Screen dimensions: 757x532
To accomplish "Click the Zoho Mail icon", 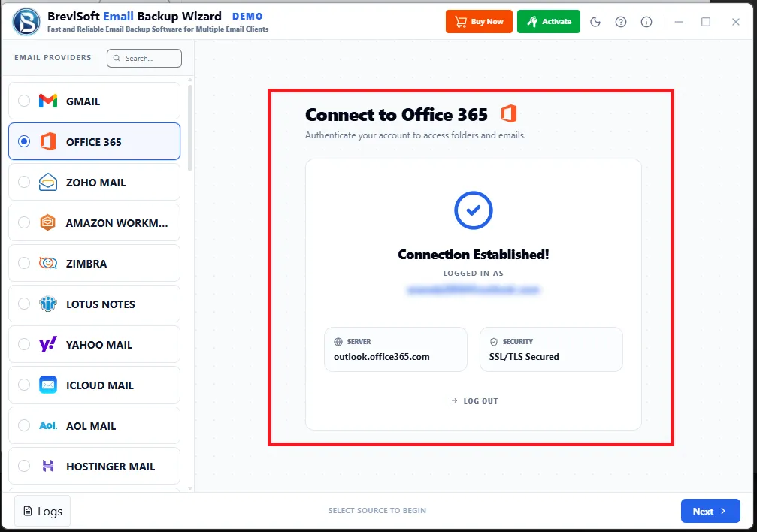I will [48, 182].
